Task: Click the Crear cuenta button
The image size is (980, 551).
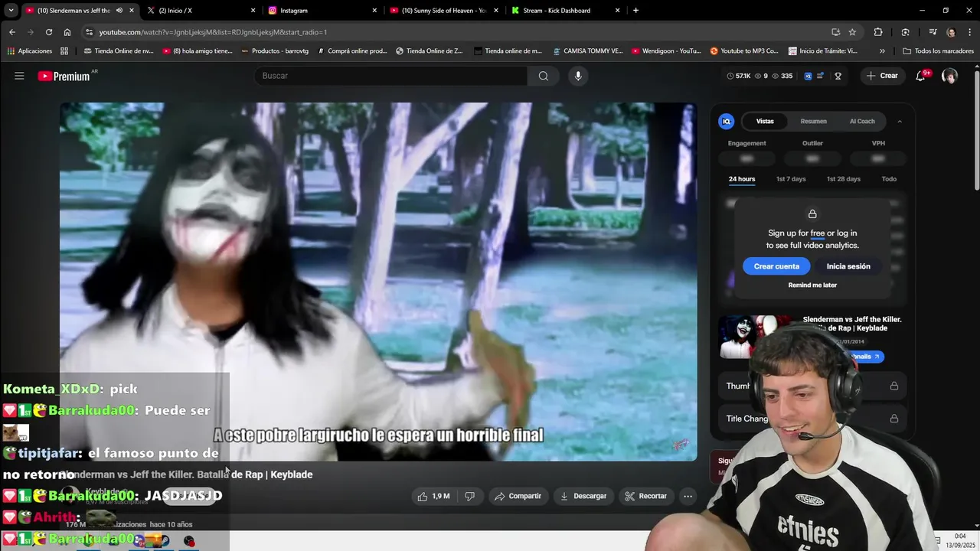Action: point(776,266)
